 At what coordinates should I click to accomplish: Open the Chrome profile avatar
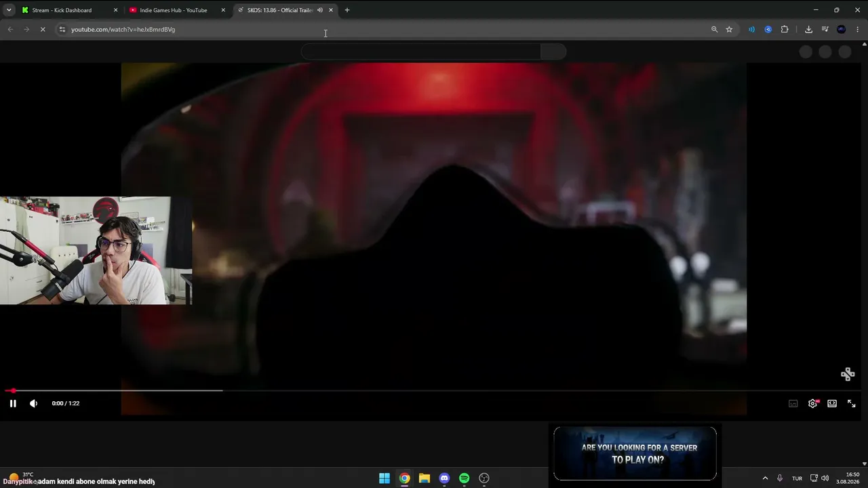coord(842,29)
